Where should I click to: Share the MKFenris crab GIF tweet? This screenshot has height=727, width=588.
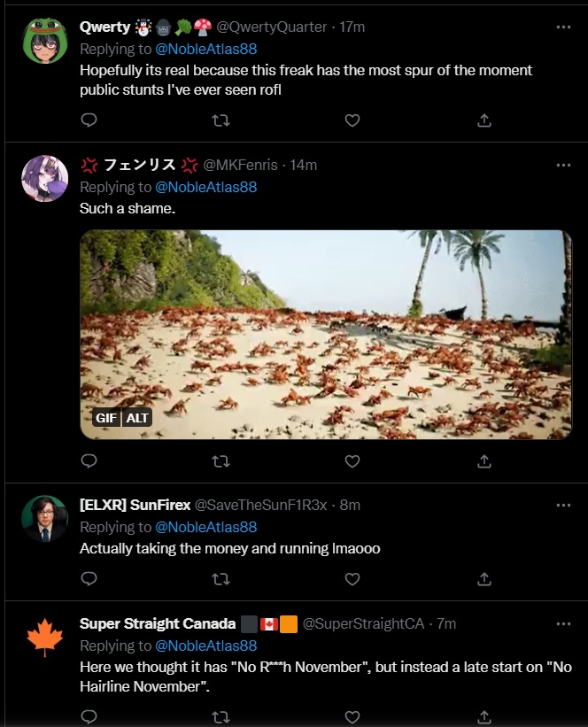tap(484, 460)
